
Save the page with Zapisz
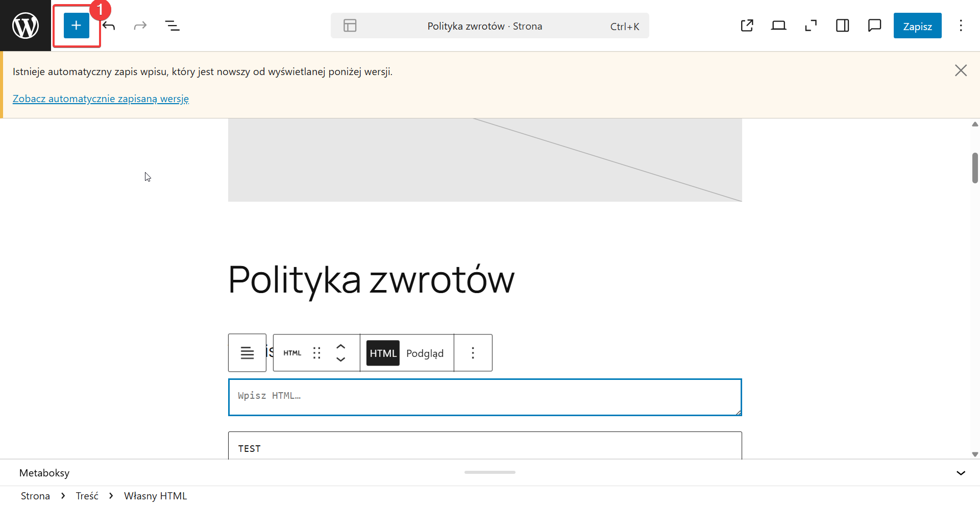tap(918, 26)
